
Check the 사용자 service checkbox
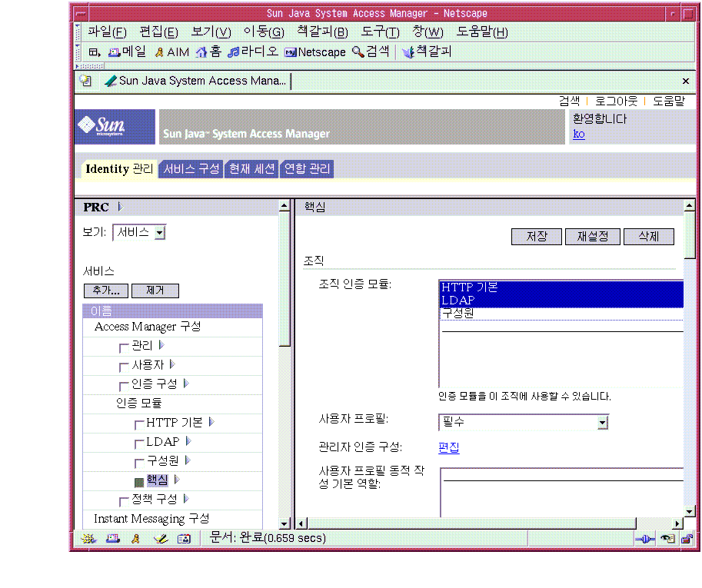124,367
